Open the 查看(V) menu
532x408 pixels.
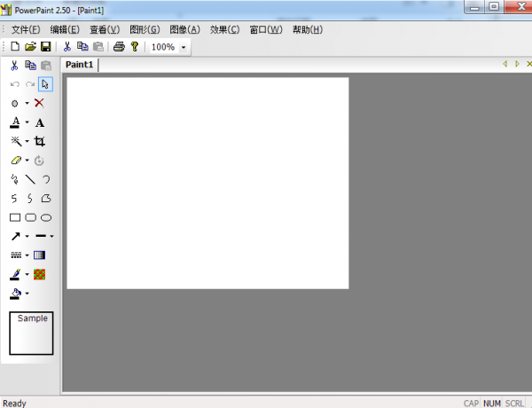coord(105,30)
